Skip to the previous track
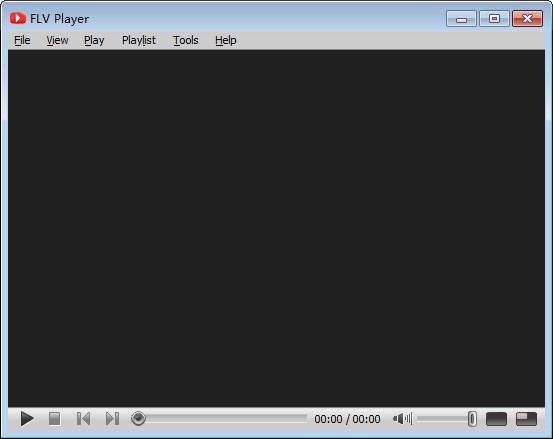Viewport: 553px width, 439px height. pos(83,419)
